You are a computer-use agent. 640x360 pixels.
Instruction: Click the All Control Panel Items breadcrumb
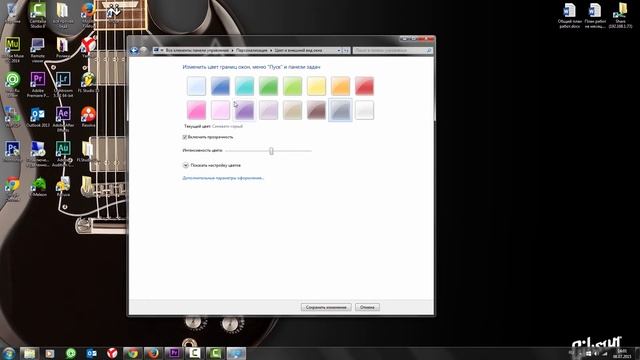click(x=197, y=50)
